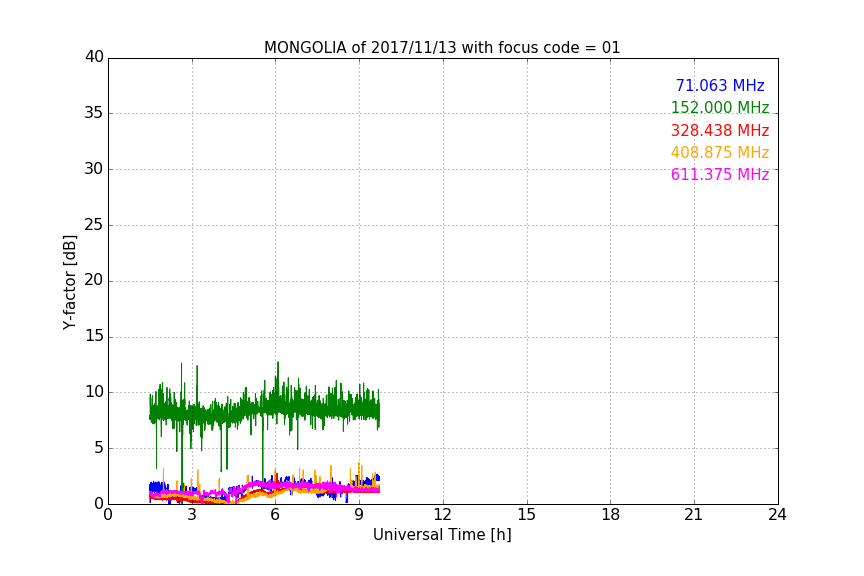The height and width of the screenshot is (576, 864).
Task: Select the 328.438 MHz legend label
Action: pyautogui.click(x=720, y=131)
